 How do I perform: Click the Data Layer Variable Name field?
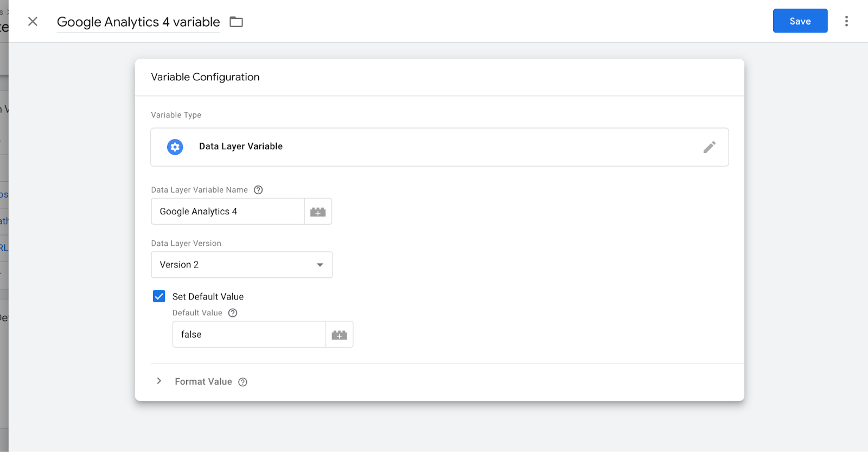coord(227,211)
